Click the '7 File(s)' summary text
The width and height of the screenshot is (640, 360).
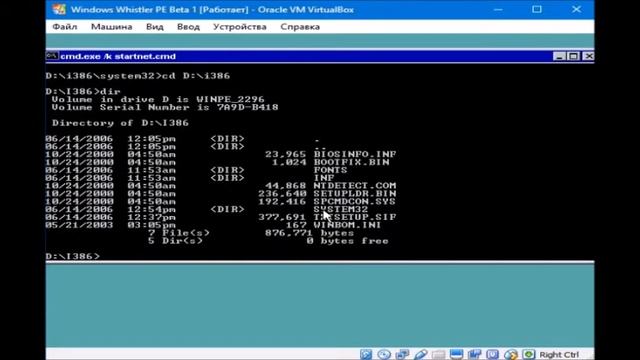point(179,233)
